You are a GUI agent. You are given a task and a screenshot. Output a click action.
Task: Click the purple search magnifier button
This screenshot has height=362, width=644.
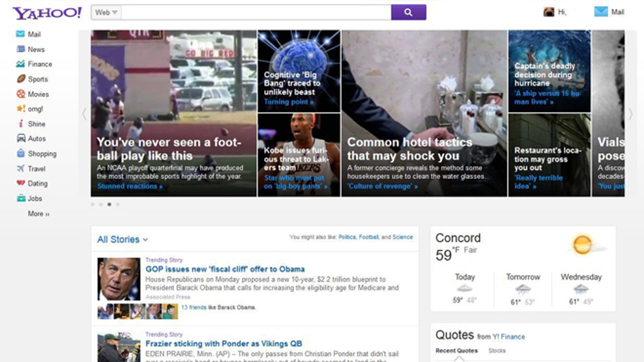pyautogui.click(x=408, y=12)
